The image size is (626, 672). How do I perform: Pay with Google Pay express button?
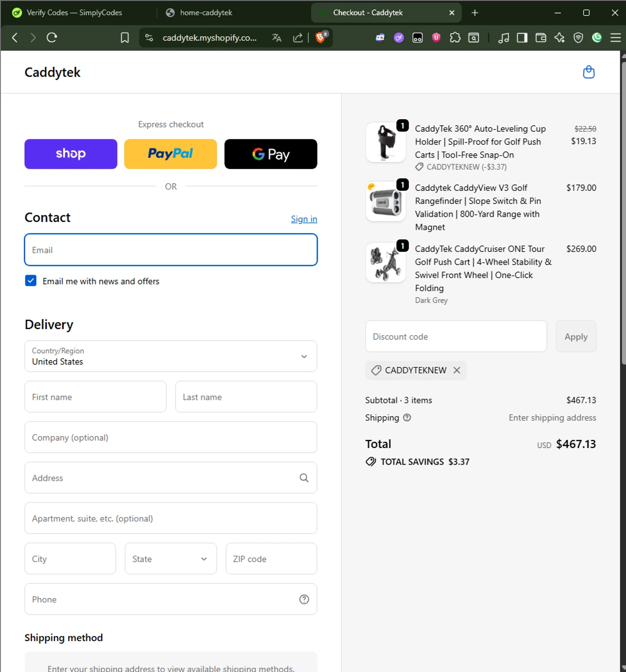pos(271,154)
